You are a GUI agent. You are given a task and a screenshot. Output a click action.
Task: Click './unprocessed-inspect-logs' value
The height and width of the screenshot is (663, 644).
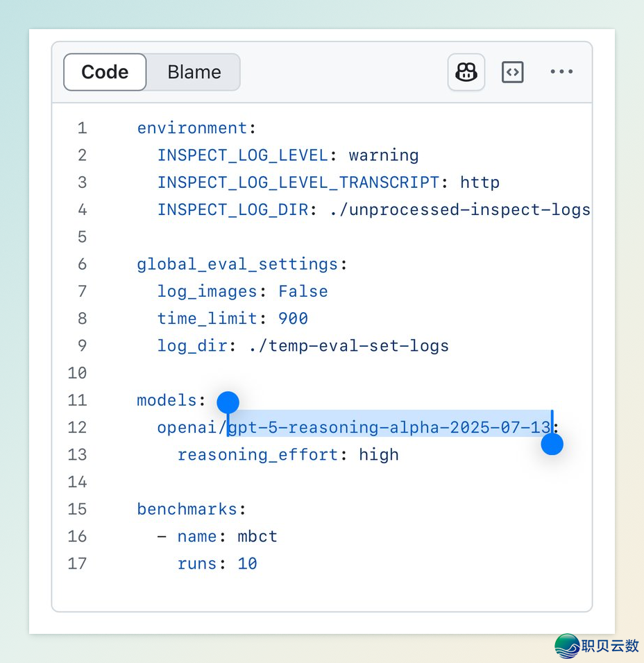click(x=460, y=209)
